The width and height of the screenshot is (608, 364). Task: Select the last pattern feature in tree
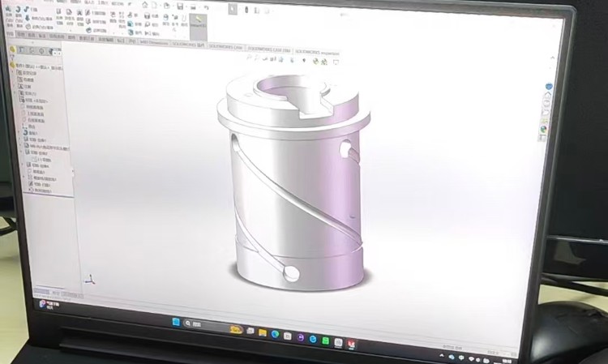click(41, 191)
